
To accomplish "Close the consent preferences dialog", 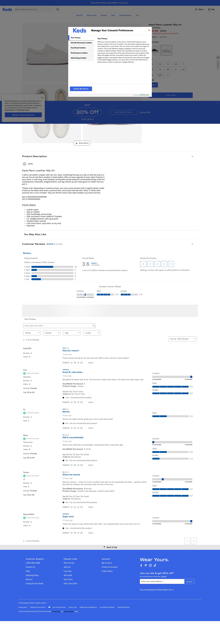I will click(x=149, y=30).
